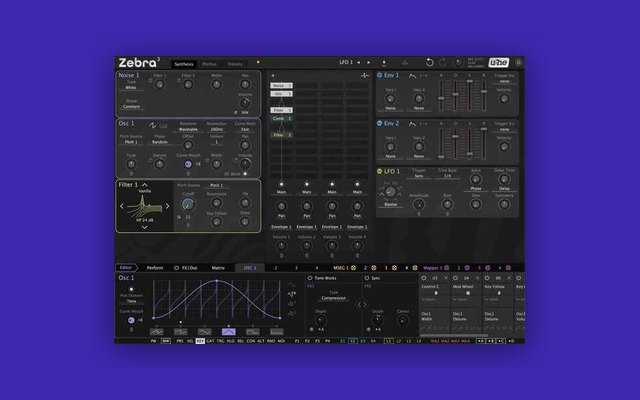The height and width of the screenshot is (400, 640).
Task: Click the plus icon above module grid
Action: 273,76
